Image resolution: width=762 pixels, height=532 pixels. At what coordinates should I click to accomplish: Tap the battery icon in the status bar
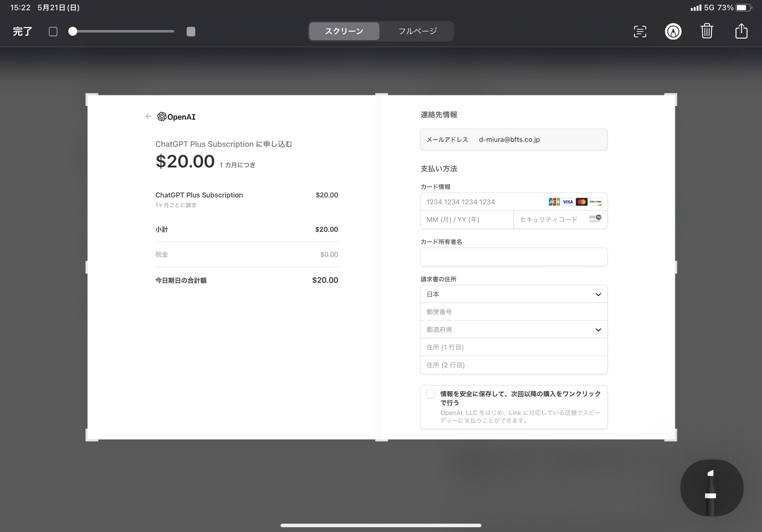[x=744, y=8]
